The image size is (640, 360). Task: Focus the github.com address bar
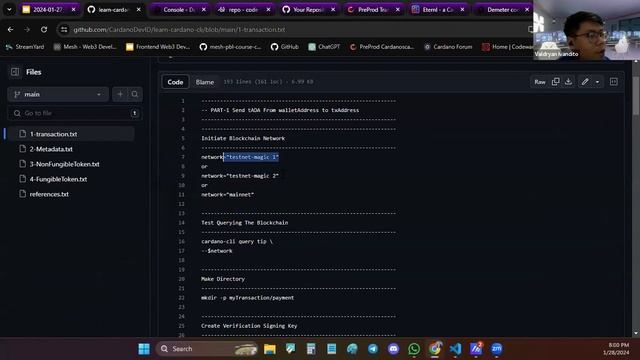[294, 29]
